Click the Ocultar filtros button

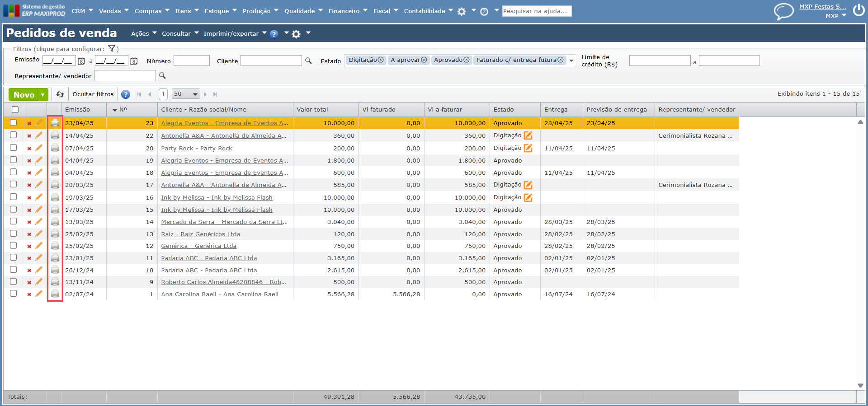coord(93,94)
